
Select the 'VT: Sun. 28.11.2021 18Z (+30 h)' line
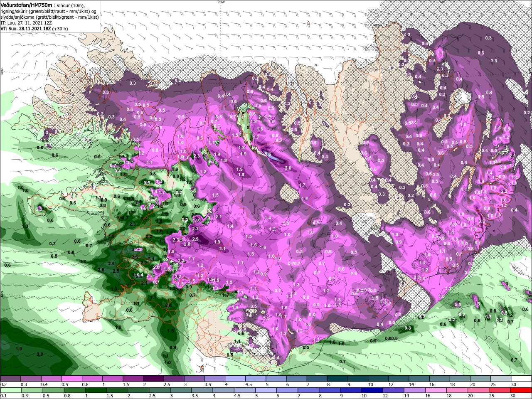pyautogui.click(x=34, y=29)
